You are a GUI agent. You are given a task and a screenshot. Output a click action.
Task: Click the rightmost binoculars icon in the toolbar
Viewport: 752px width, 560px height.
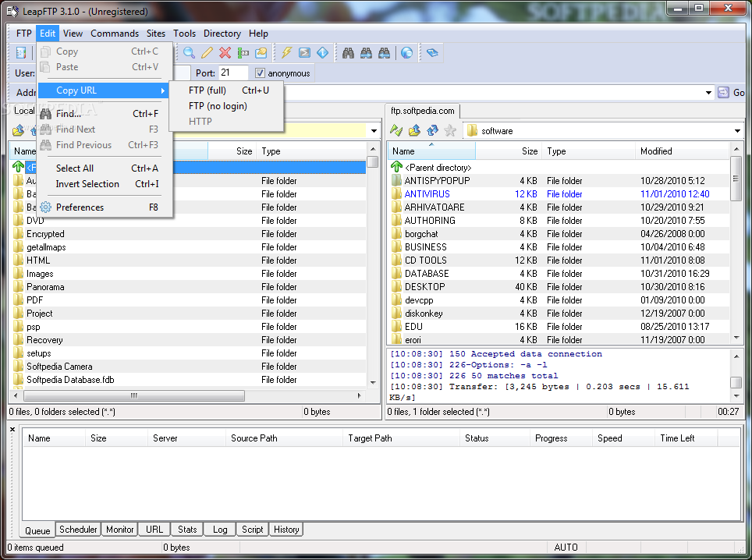point(384,53)
